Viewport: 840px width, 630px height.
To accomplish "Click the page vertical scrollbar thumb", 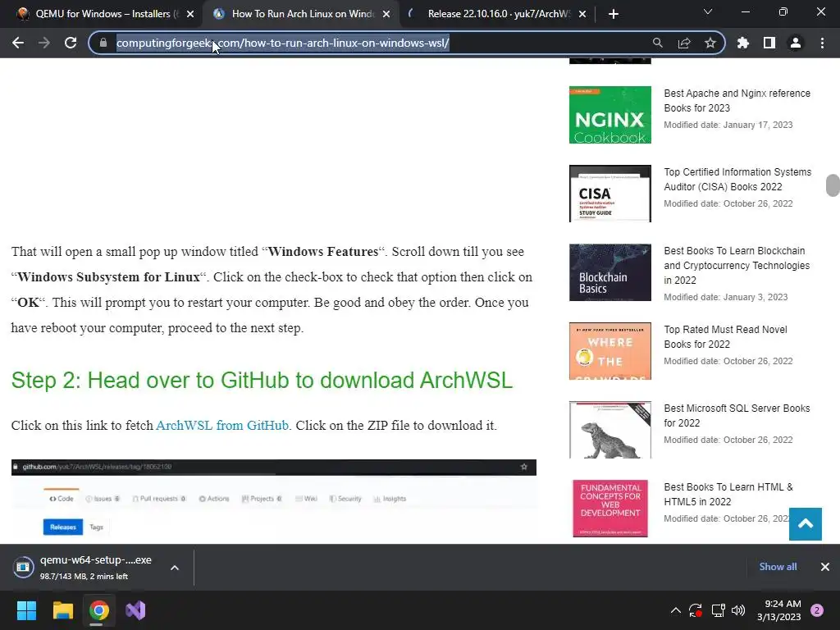I will 833,185.
